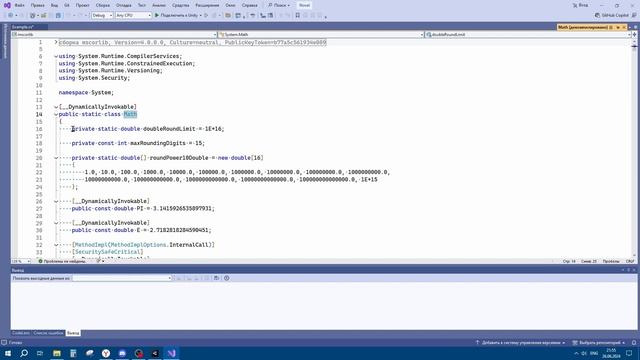Click the editor vertical scrollbar
Image resolution: width=640 pixels, height=360 pixels.
(634, 149)
